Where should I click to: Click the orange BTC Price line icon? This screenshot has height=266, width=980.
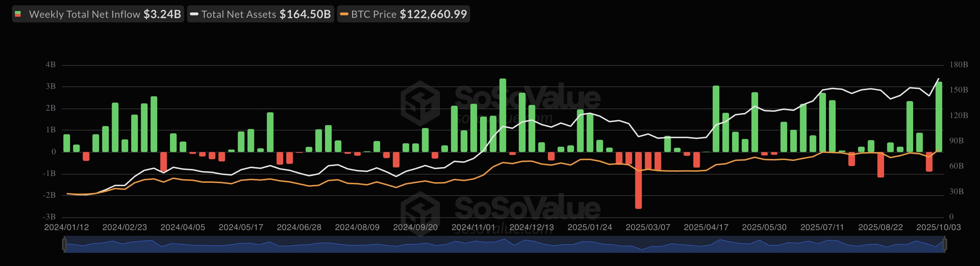(x=344, y=15)
